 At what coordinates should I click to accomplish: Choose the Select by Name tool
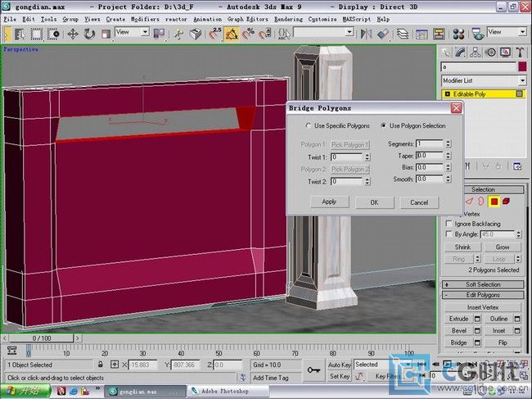click(20, 34)
